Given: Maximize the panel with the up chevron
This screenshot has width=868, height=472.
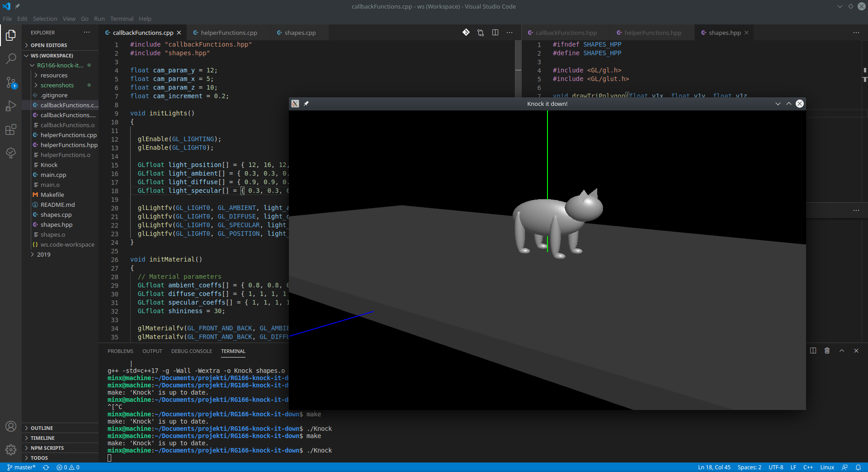Looking at the screenshot, I should pyautogui.click(x=842, y=351).
